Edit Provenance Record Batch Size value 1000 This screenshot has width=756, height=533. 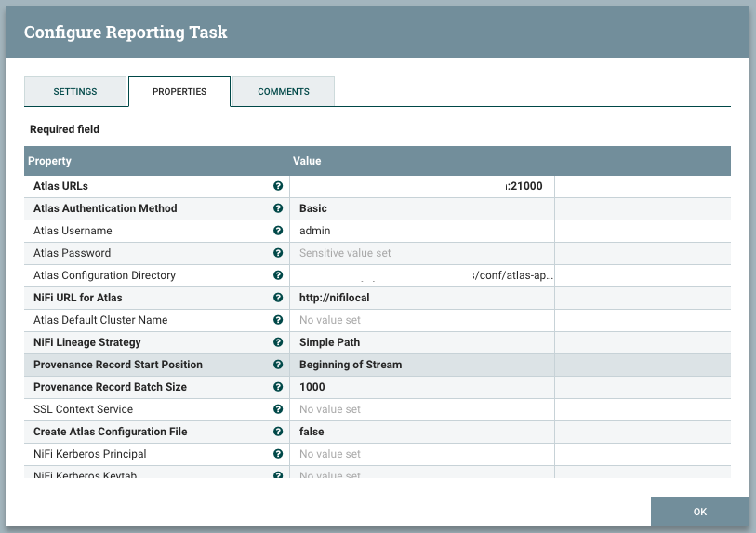(x=422, y=387)
